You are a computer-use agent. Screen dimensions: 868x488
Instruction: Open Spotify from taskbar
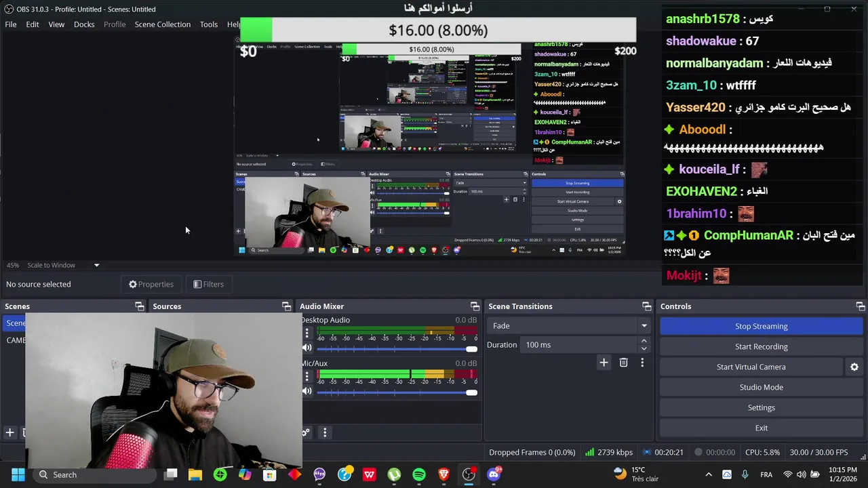(419, 474)
